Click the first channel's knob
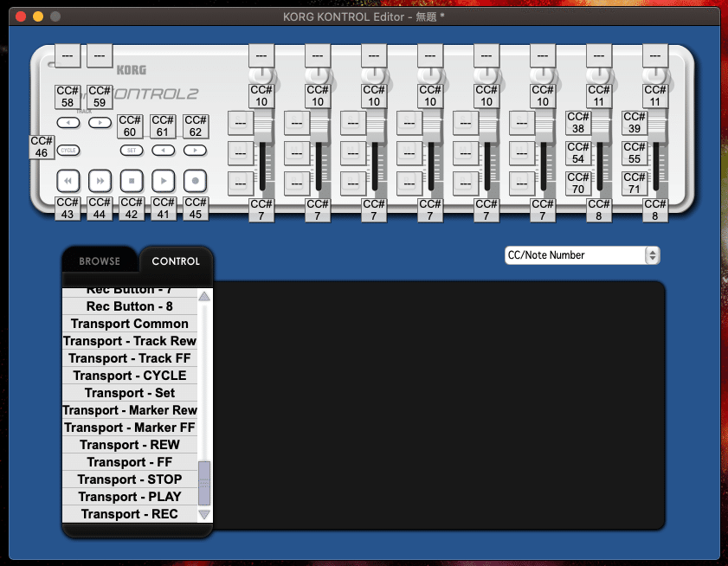The width and height of the screenshot is (728, 566). [x=262, y=75]
